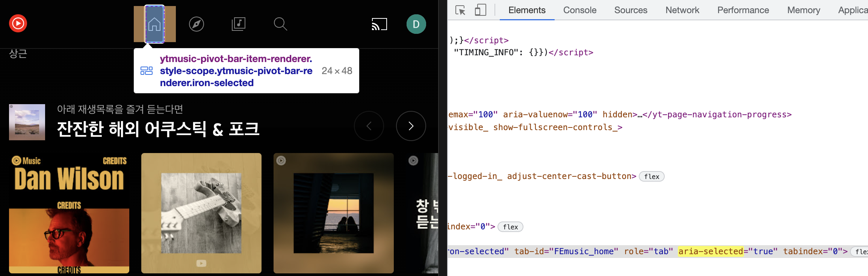
Task: Click the Search magnifier icon
Action: tap(281, 24)
